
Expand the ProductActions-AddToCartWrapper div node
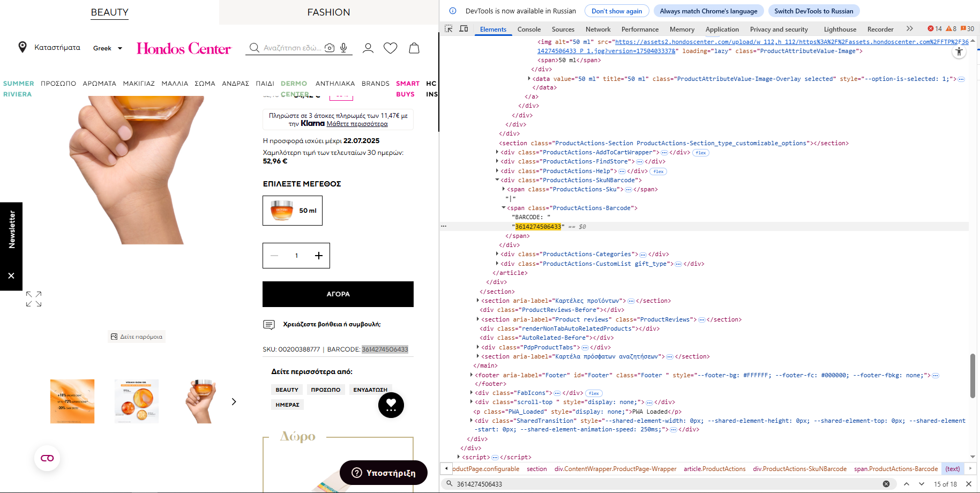[497, 152]
